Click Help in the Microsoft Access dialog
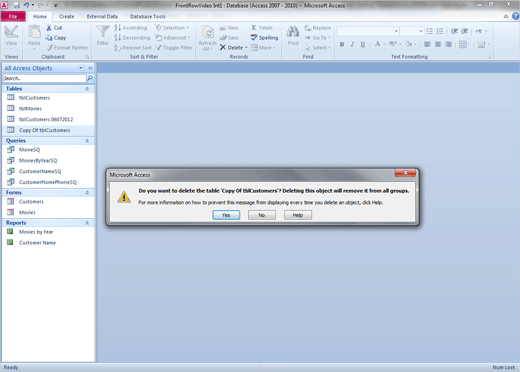 click(x=298, y=215)
